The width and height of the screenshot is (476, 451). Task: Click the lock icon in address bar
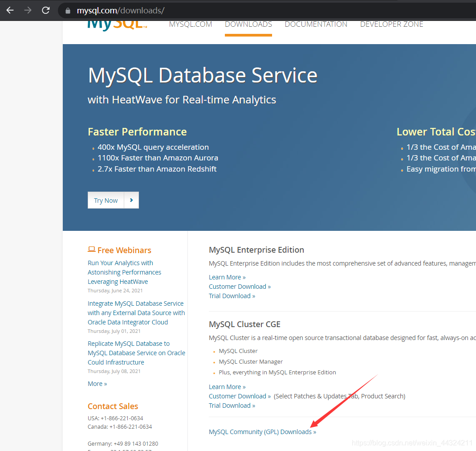[x=68, y=11]
